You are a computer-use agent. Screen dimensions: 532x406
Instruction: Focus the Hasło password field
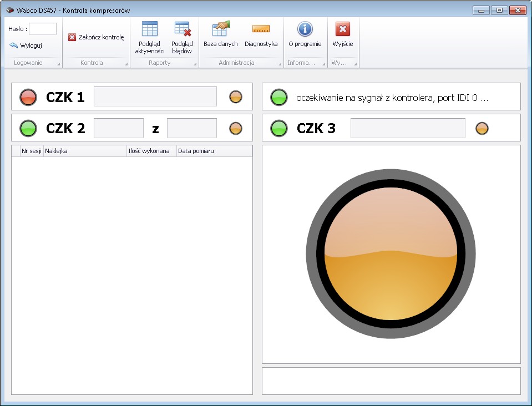[43, 29]
